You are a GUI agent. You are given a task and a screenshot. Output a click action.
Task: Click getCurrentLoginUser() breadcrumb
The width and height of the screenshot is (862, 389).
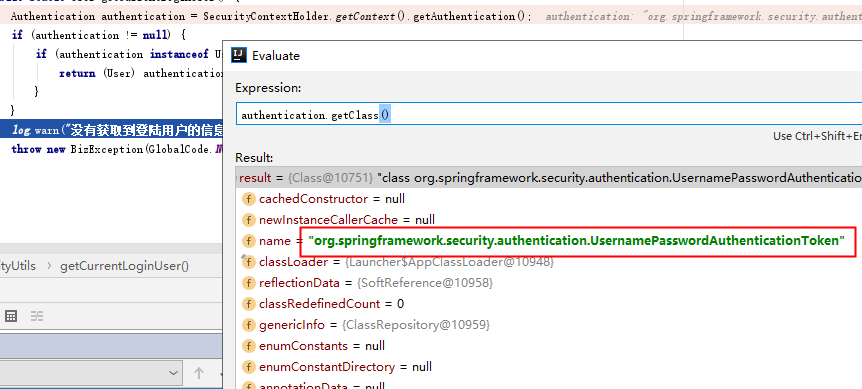(124, 266)
